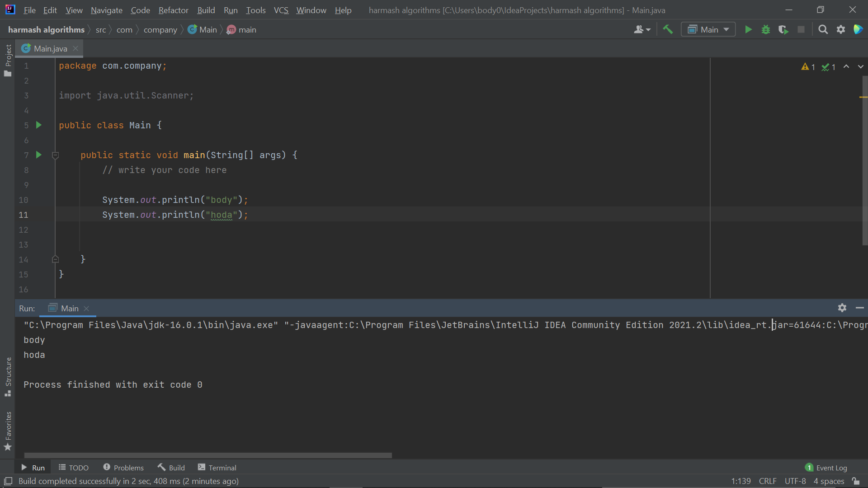Change UTF-8 file encoding

[795, 481]
